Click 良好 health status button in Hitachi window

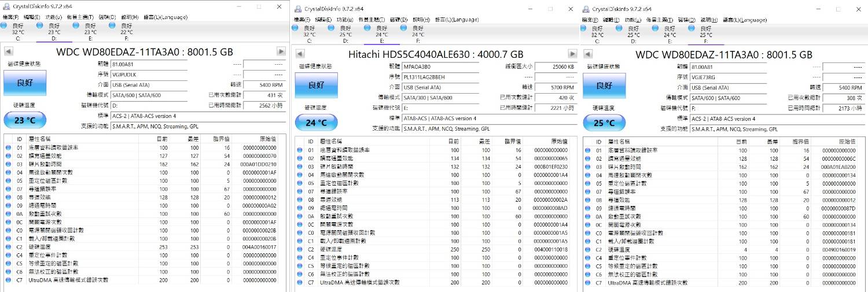click(316, 86)
